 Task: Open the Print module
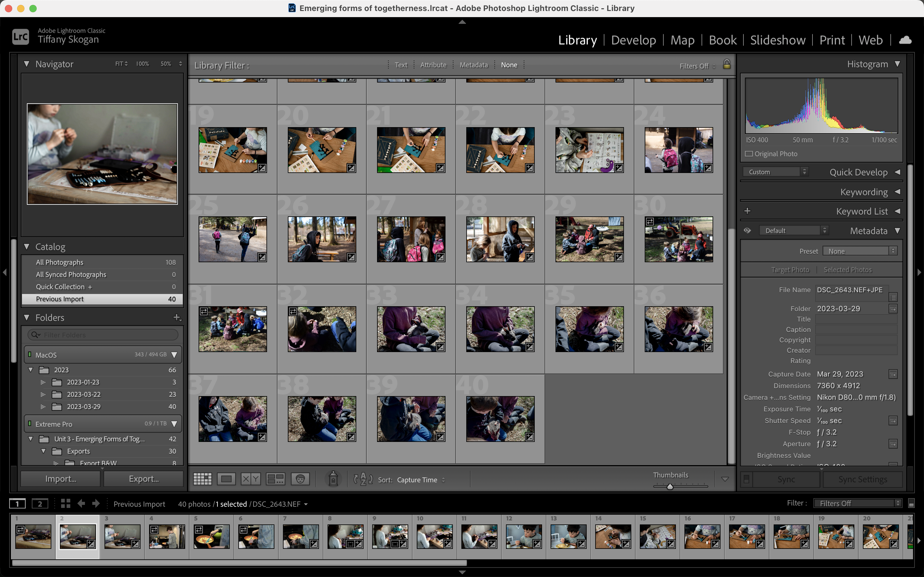832,40
